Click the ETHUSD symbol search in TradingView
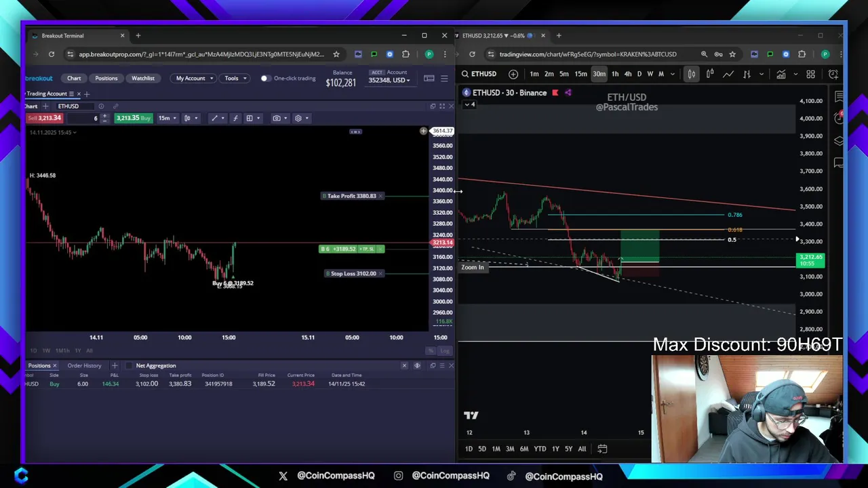 (479, 74)
